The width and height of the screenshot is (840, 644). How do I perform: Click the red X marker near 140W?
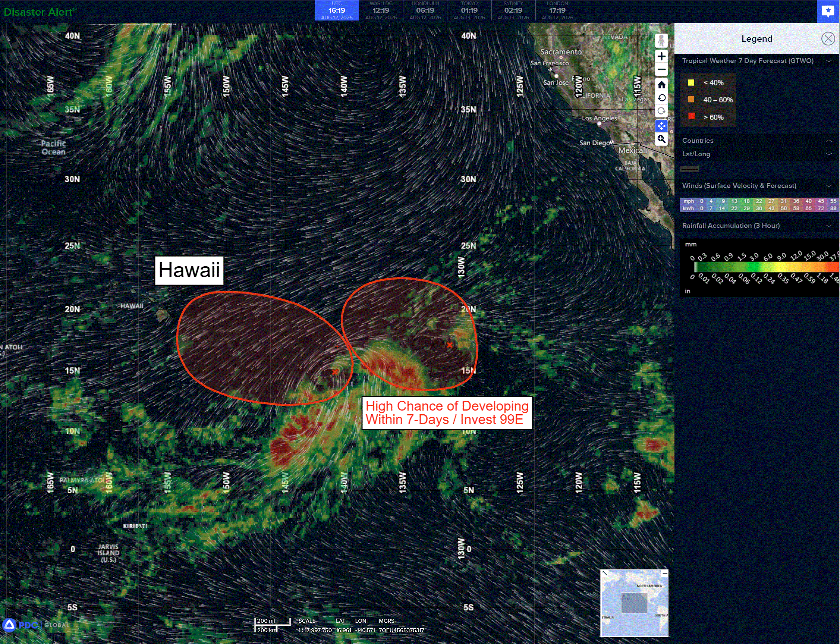click(x=335, y=372)
